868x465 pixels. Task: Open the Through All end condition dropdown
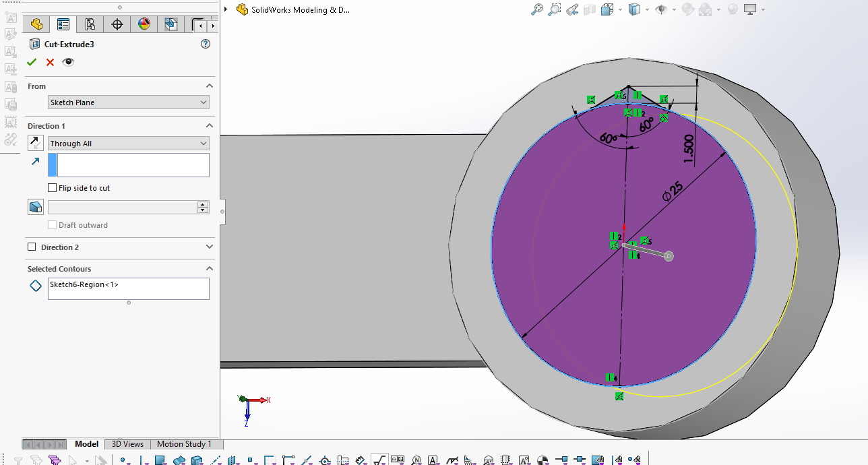tap(129, 144)
